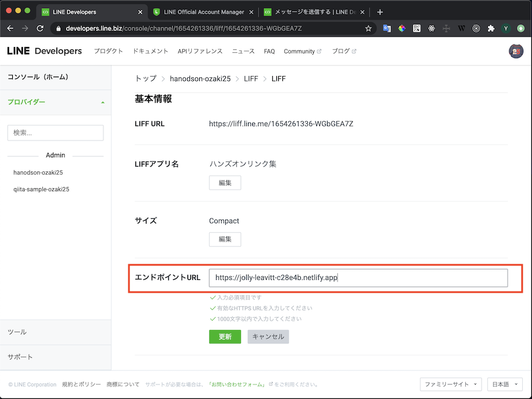532x399 pixels.
Task: Open the colorful diamond extension icon
Action: (x=402, y=28)
